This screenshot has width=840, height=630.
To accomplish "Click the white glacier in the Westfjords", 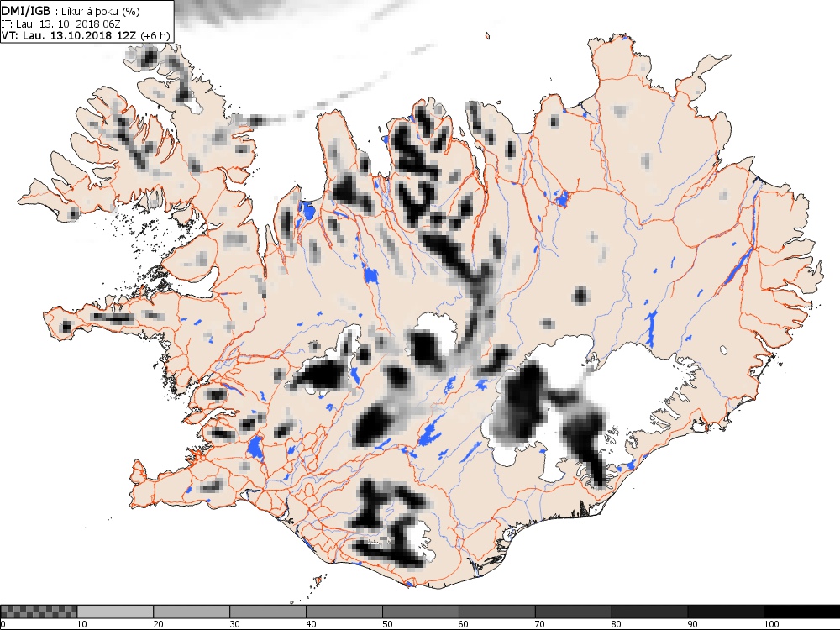I will (x=197, y=108).
